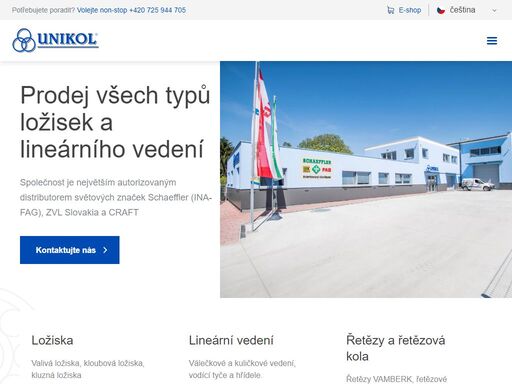The height and width of the screenshot is (384, 512).
Task: Click the Potřebujete poradit? text
Action: click(44, 10)
